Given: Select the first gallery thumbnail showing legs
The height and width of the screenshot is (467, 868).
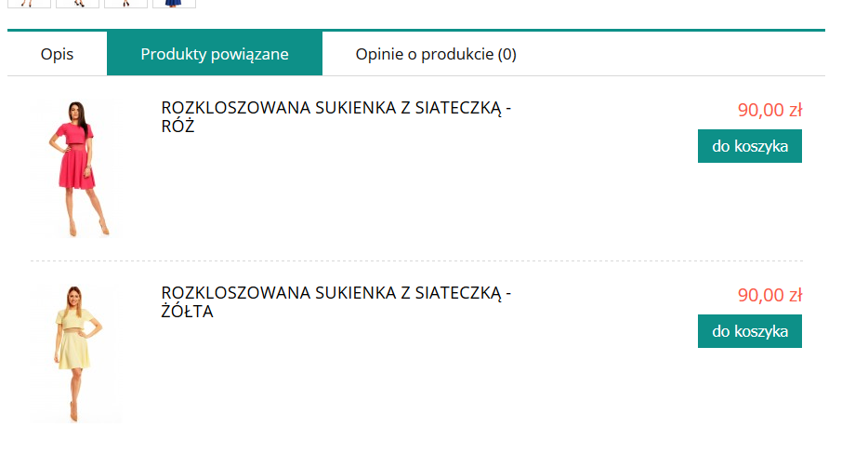Looking at the screenshot, I should [29, 4].
